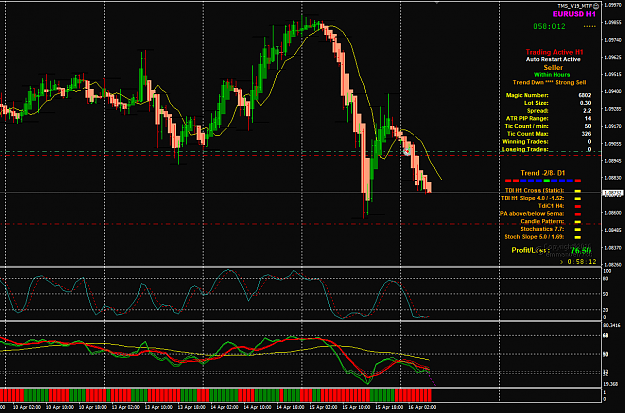Select the orange 'Seller' label

(553, 67)
